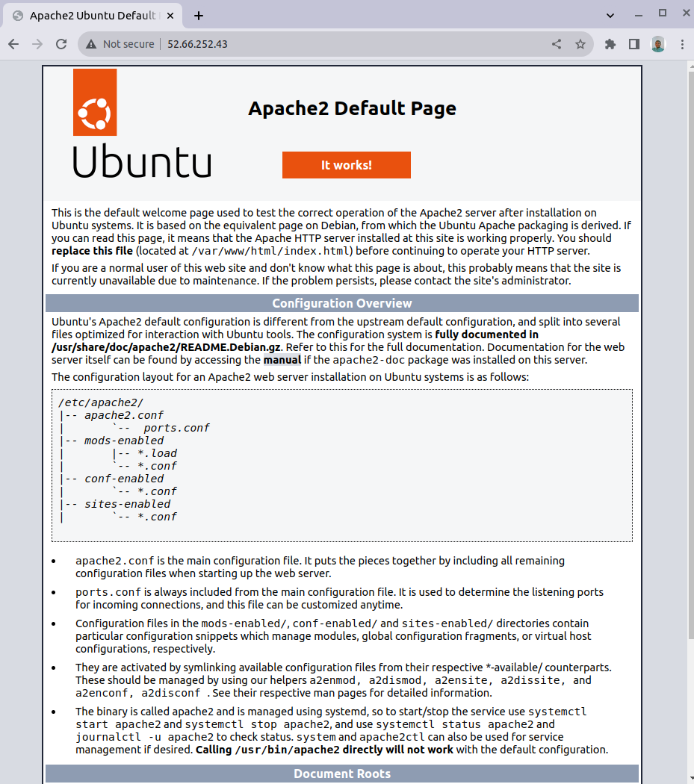Click the vertical scrollbar thumb
This screenshot has width=694, height=784.
(x=691, y=355)
